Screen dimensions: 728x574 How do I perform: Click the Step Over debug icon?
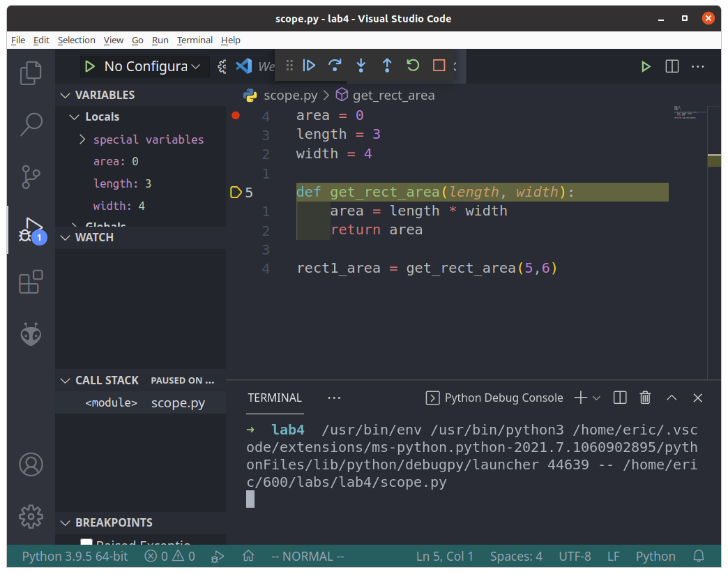point(335,66)
